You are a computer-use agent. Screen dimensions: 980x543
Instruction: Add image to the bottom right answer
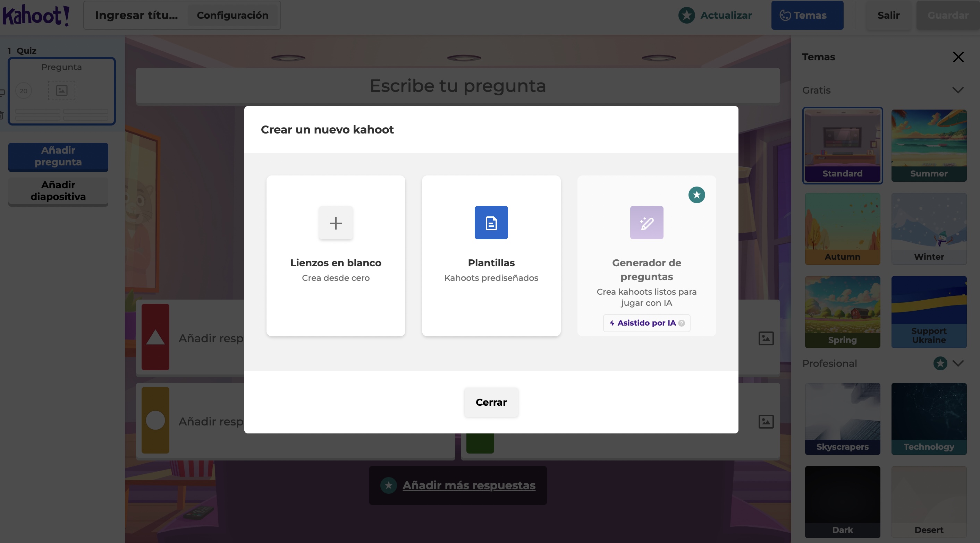pyautogui.click(x=766, y=421)
